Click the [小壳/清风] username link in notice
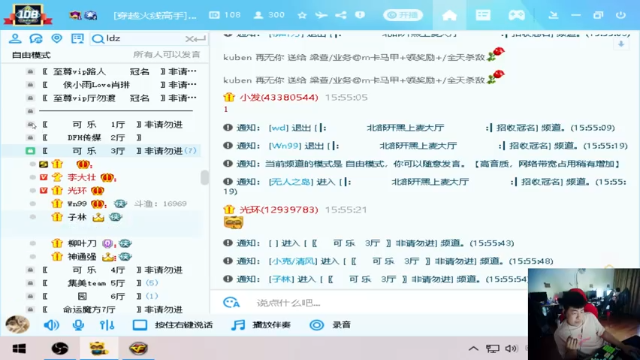The height and width of the screenshot is (360, 640). pyautogui.click(x=293, y=261)
